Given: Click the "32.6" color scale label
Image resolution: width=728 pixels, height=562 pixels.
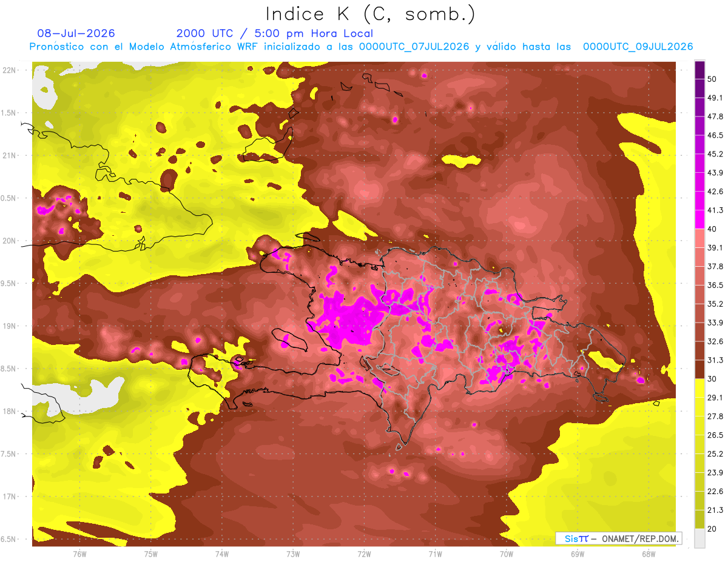Looking at the screenshot, I should (x=715, y=341).
